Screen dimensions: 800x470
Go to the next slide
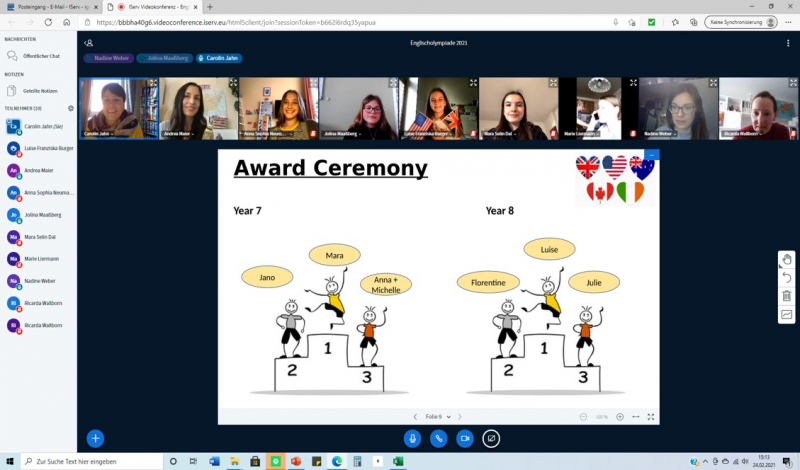[460, 416]
